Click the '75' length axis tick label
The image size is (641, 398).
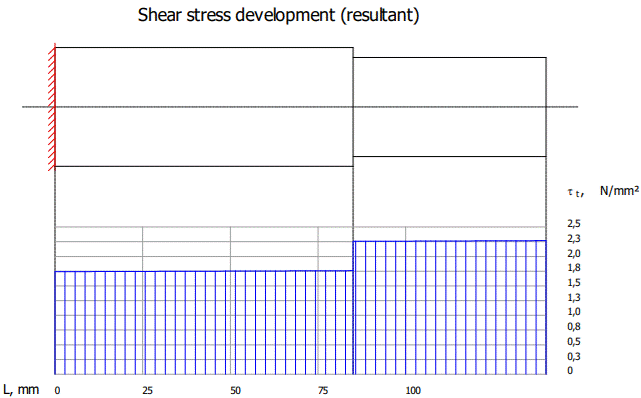point(323,391)
